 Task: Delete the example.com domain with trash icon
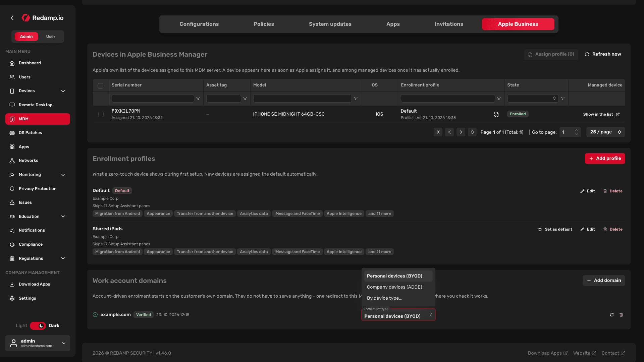[621, 315]
